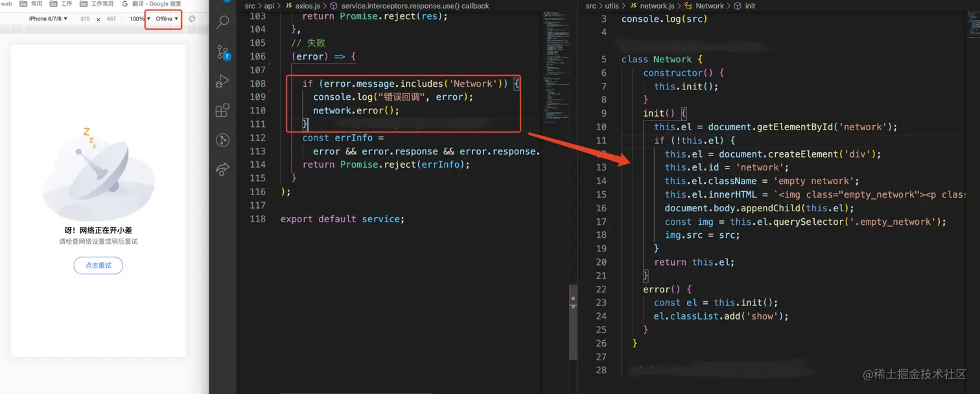Open Source Control view with 7 badge
The height and width of the screenshot is (394, 980).
[223, 52]
